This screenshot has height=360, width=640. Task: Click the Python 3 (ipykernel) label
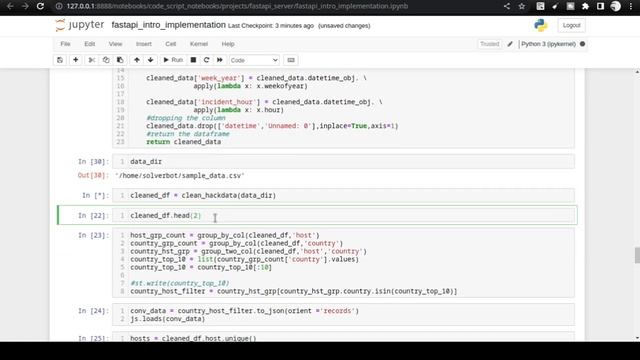point(548,44)
